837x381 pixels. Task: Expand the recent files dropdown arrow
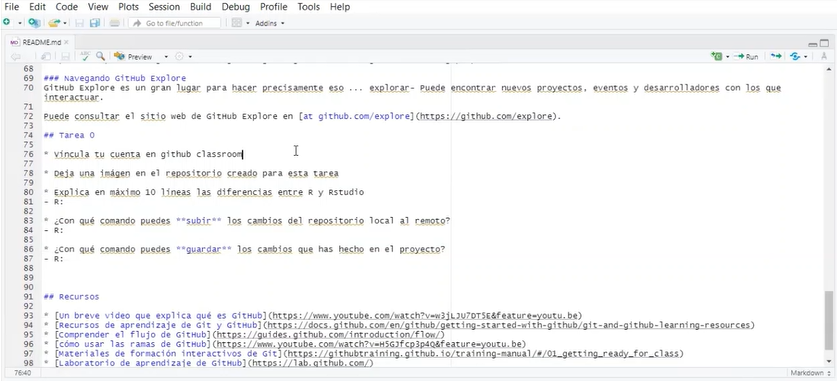click(65, 23)
